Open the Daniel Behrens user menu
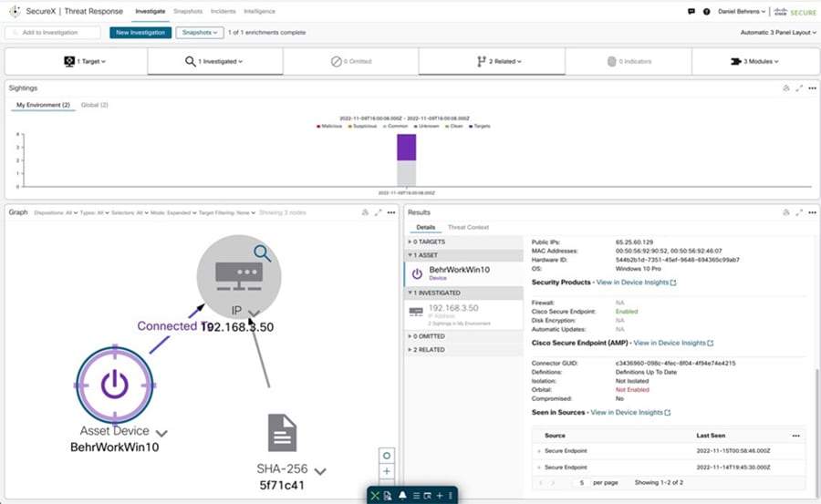This screenshot has width=821, height=504. click(742, 11)
